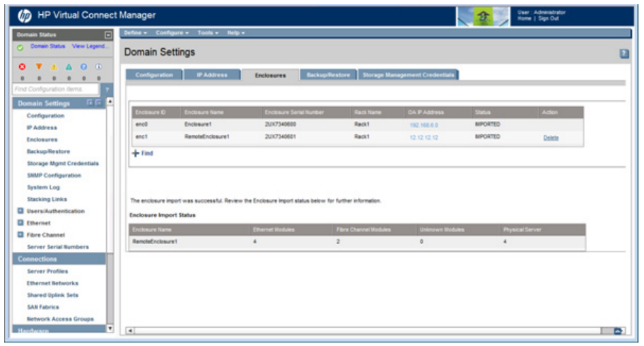Click the critical red X status icon
This screenshot has height=346, width=644.
pyautogui.click(x=22, y=67)
